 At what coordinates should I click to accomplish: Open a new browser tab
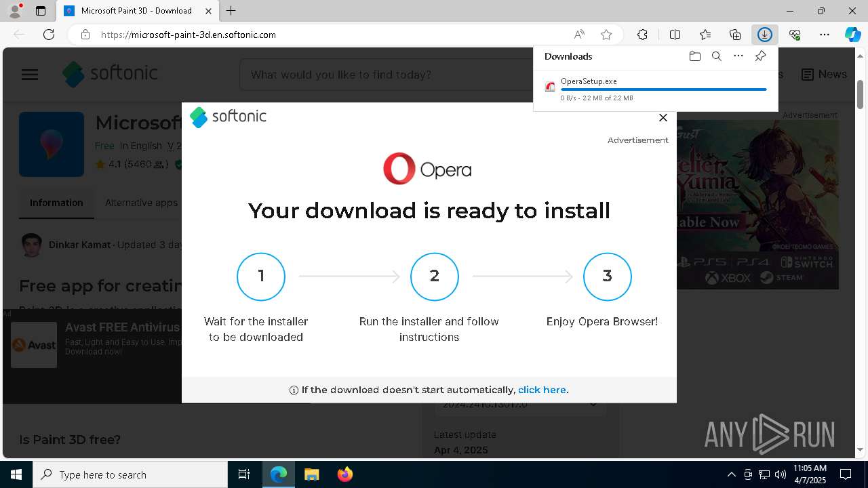pyautogui.click(x=231, y=11)
